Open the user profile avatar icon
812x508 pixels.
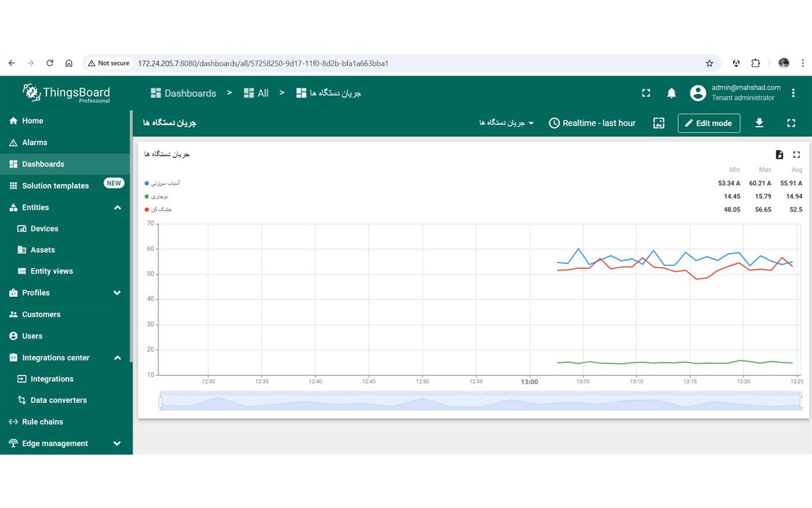(698, 93)
